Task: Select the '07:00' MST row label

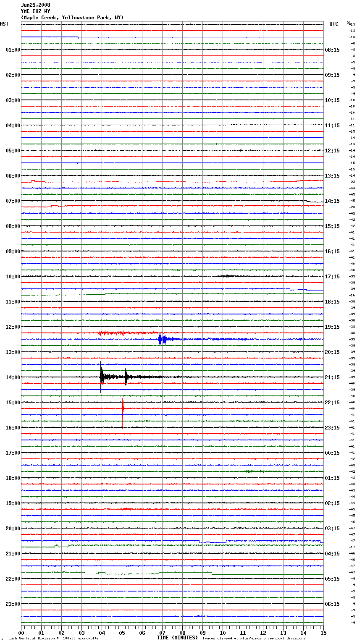Action: pyautogui.click(x=13, y=201)
